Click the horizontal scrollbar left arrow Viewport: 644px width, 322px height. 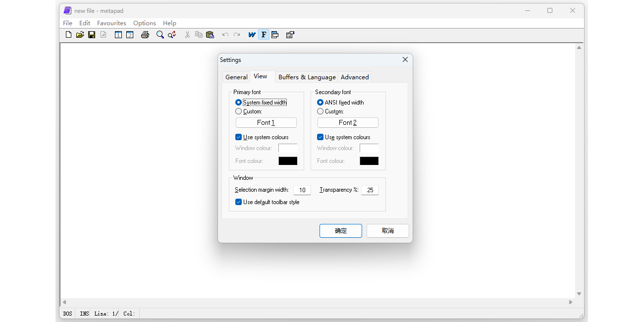coord(64,302)
